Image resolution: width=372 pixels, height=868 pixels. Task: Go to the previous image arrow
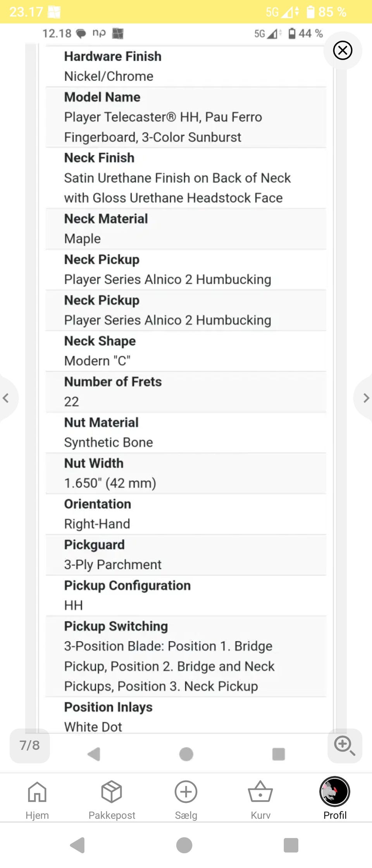[x=6, y=398]
